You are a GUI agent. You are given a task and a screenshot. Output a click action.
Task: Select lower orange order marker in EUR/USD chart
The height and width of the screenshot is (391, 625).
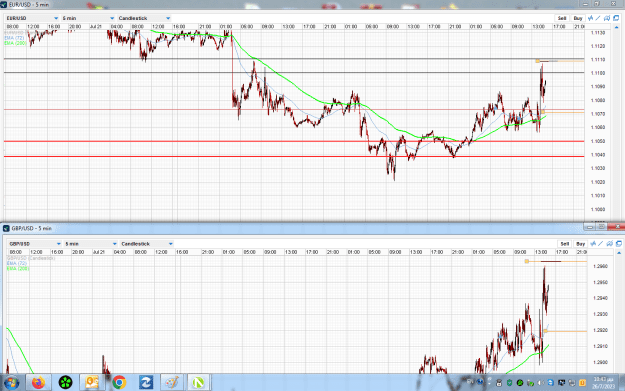543,112
